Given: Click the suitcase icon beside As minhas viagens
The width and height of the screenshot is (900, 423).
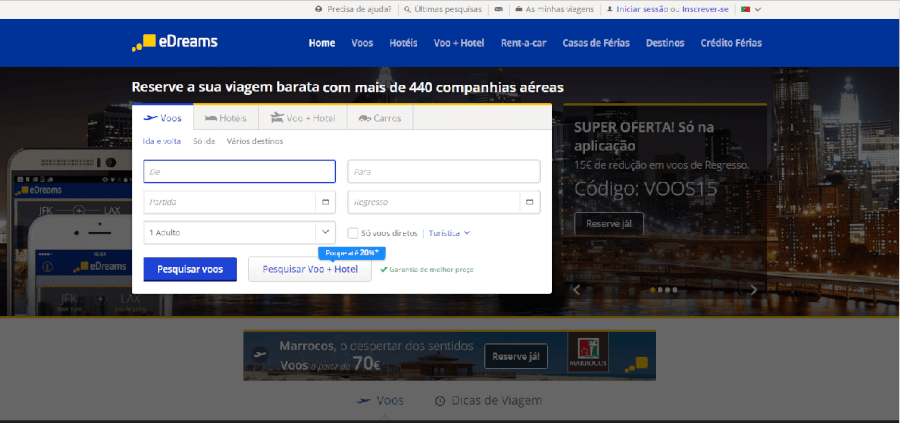Looking at the screenshot, I should click(x=519, y=9).
